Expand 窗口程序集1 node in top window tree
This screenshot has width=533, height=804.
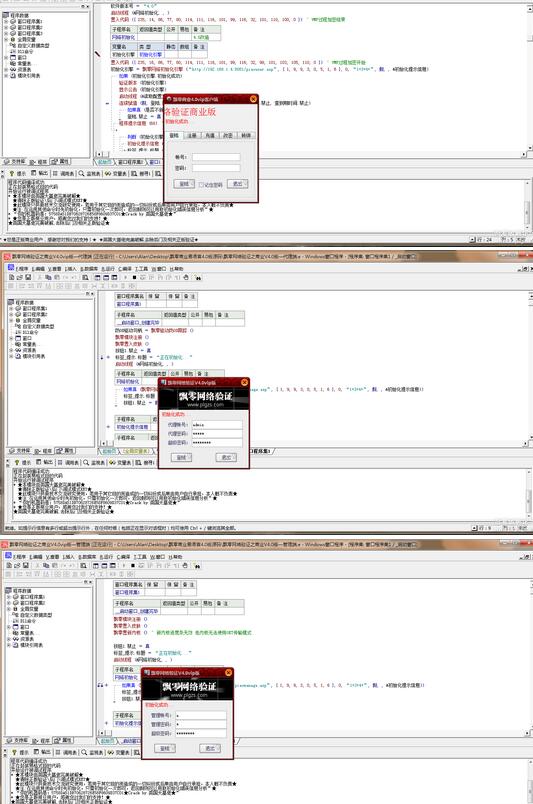[6, 22]
